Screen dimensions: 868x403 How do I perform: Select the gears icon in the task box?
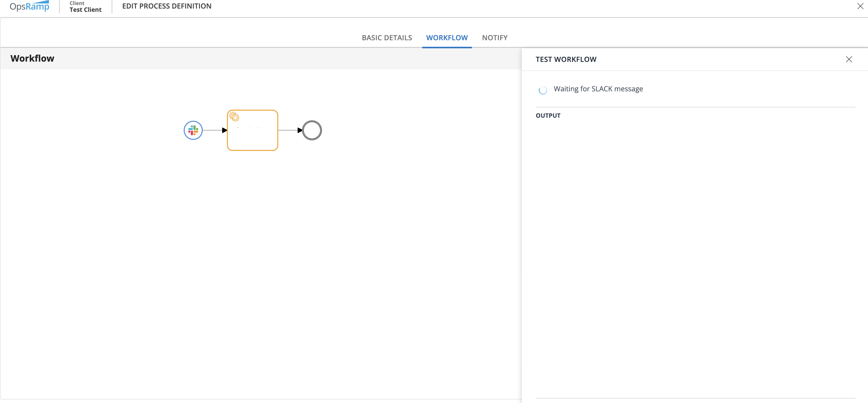point(234,117)
